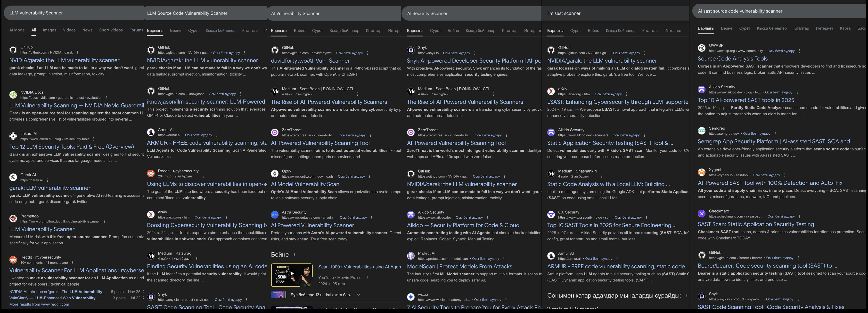Image resolution: width=868 pixels, height=313 pixels.
Task: Open three-dot menu for Protect AI result
Action: click(504, 259)
